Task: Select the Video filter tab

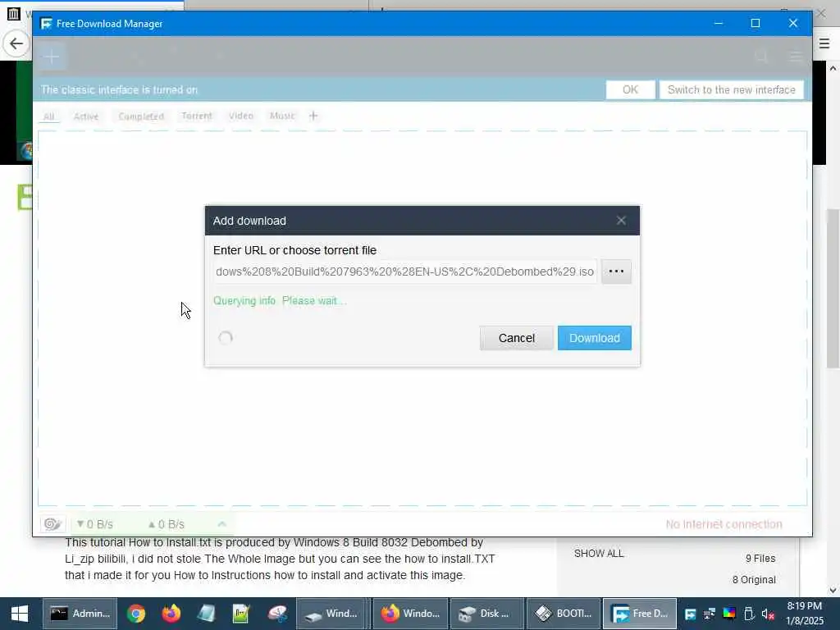Action: click(241, 116)
